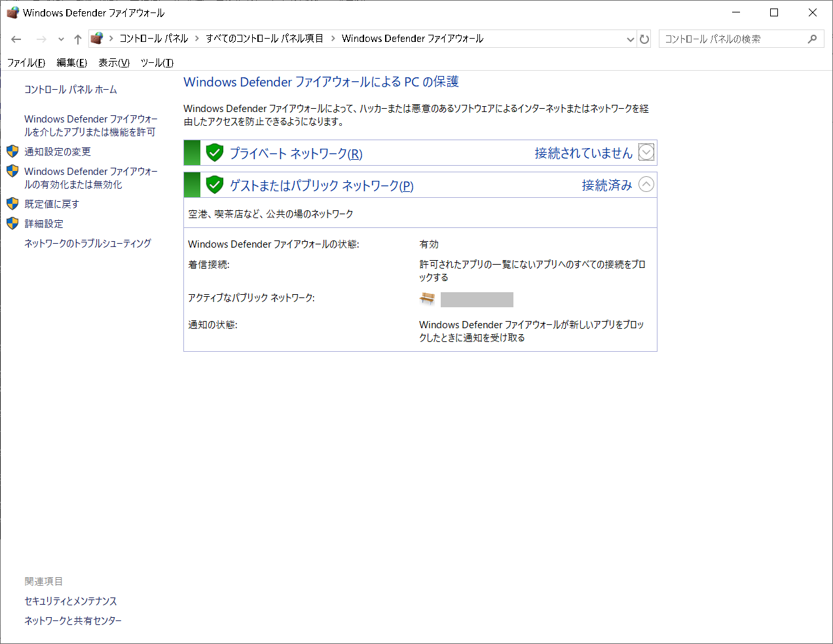Open the chevron after すべてのコントロール パネル項目
The height and width of the screenshot is (644, 833).
coord(333,39)
